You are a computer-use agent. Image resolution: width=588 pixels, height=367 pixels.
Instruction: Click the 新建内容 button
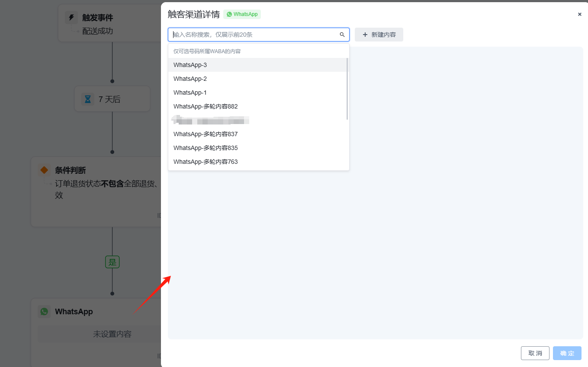click(x=379, y=35)
